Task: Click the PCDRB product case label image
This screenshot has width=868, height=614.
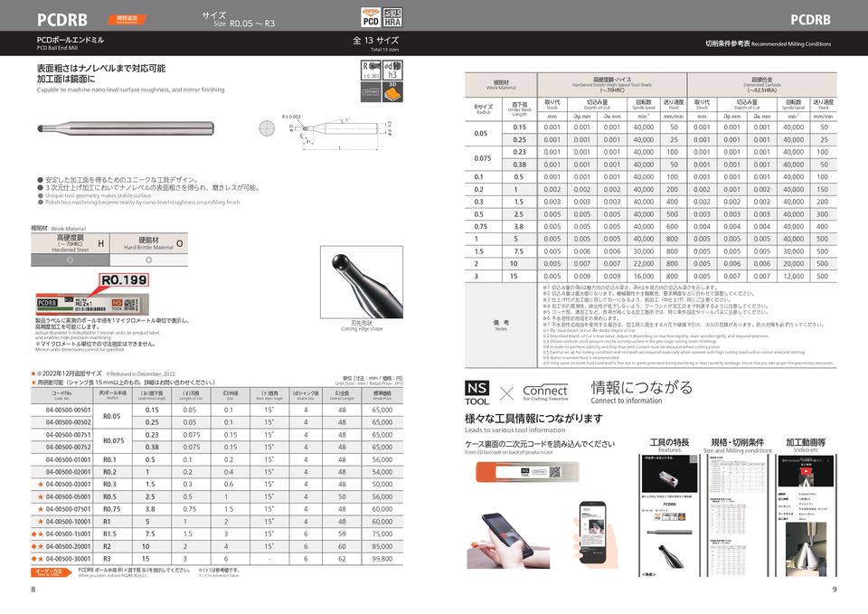Action: coord(92,304)
